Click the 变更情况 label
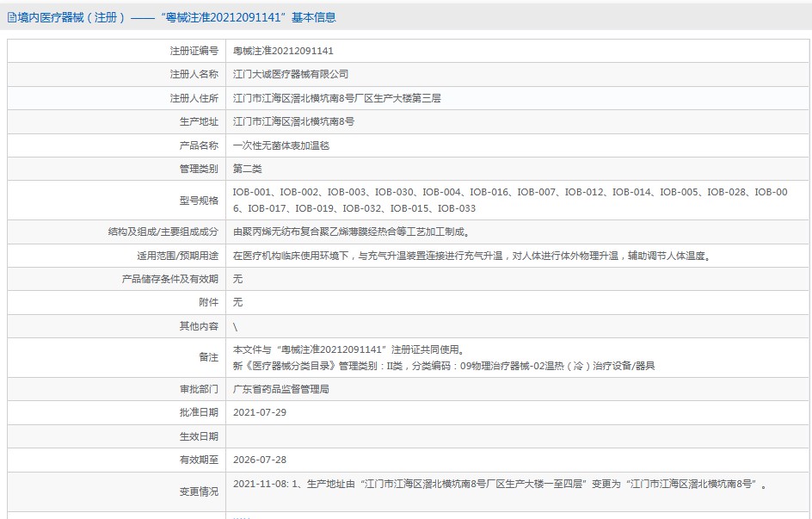 coord(199,491)
